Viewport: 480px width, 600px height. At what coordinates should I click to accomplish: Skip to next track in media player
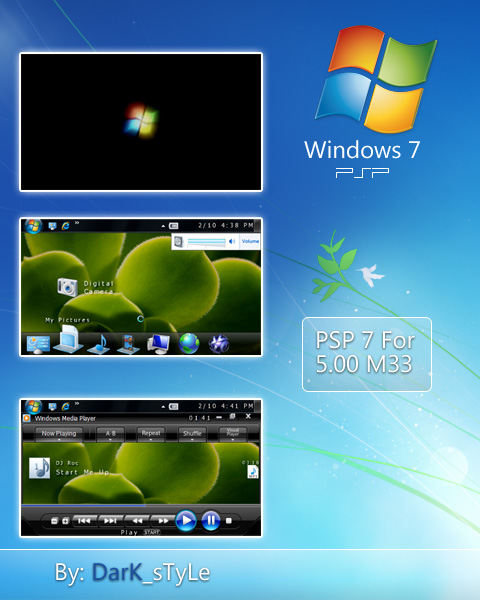[x=110, y=521]
